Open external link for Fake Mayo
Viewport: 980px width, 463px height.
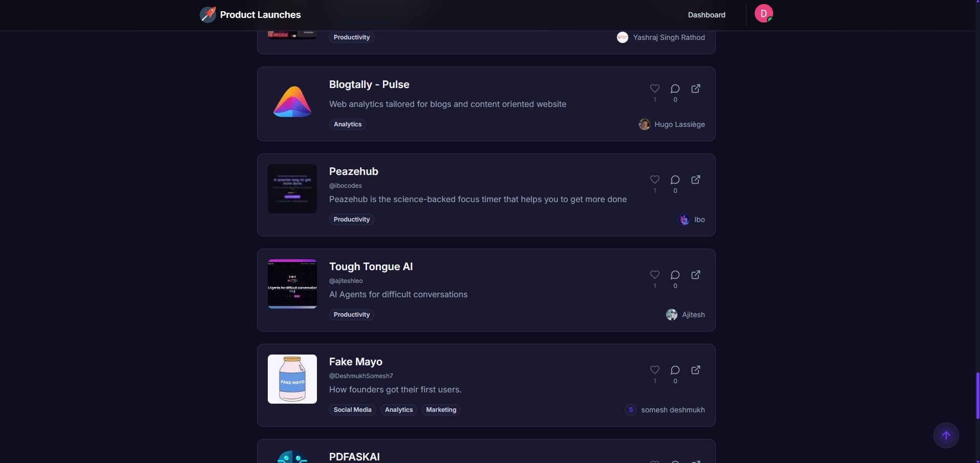pos(695,370)
